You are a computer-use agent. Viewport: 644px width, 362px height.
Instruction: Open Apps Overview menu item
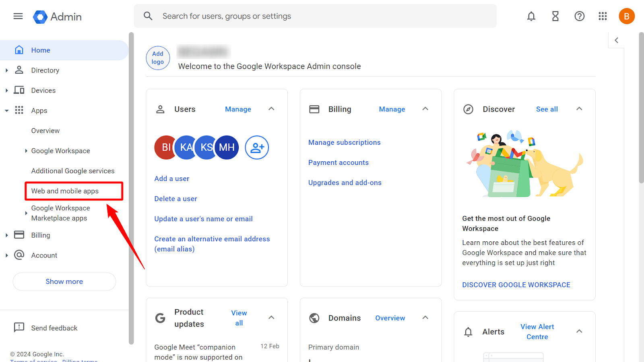click(45, 131)
